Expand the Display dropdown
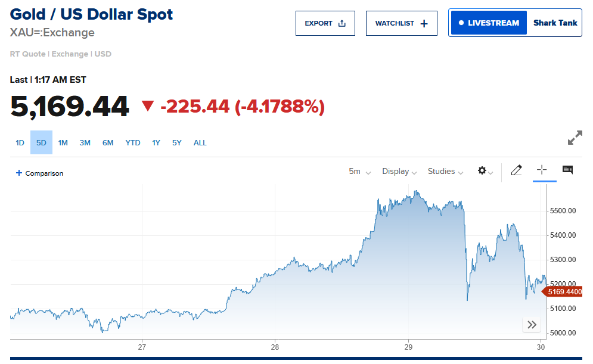This screenshot has height=364, width=593. tap(399, 172)
